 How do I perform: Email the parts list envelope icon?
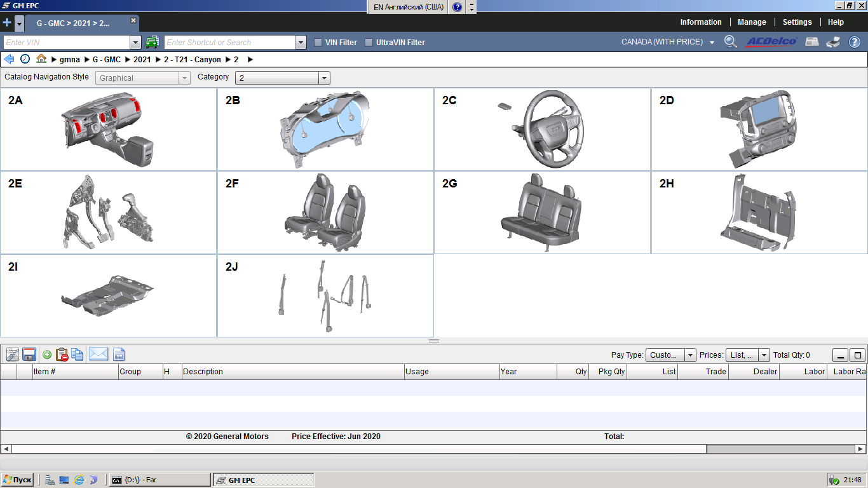point(98,355)
